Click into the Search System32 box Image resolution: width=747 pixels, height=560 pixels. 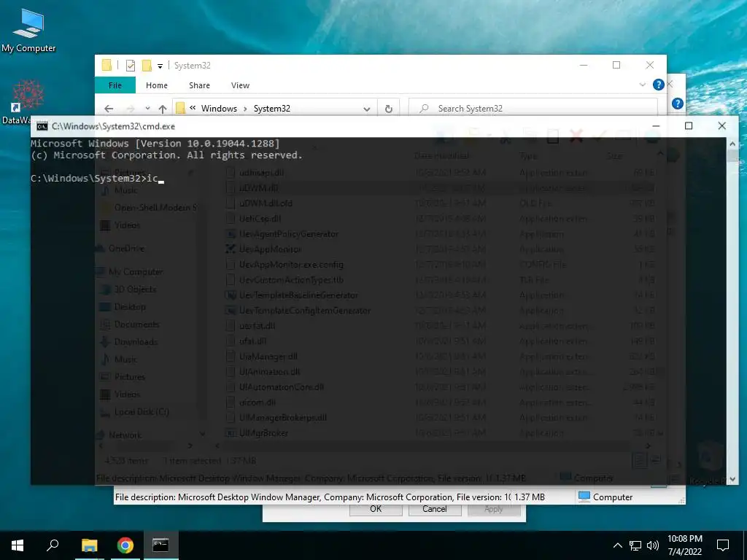(533, 109)
